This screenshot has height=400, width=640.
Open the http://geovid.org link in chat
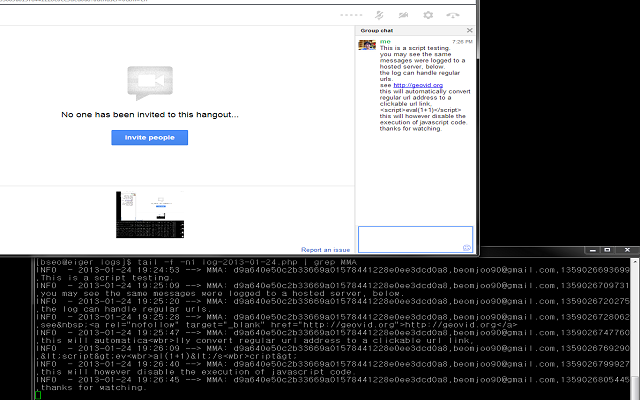point(418,85)
